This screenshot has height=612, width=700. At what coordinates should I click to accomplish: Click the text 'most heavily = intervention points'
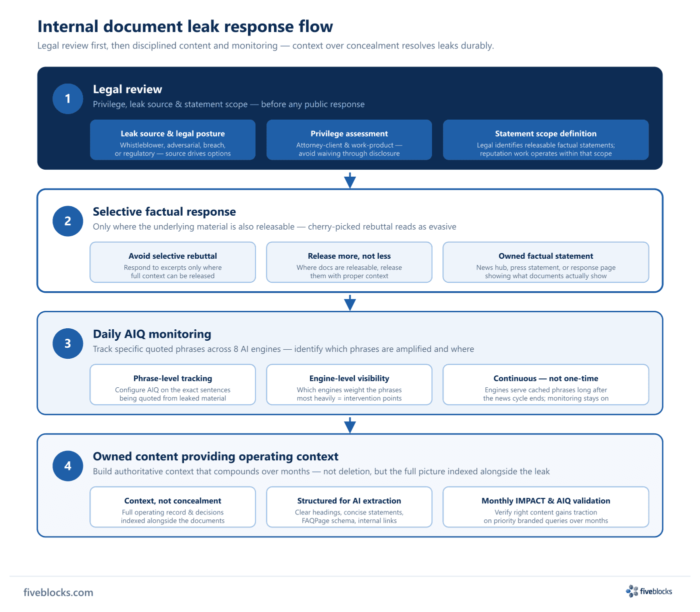click(x=349, y=398)
